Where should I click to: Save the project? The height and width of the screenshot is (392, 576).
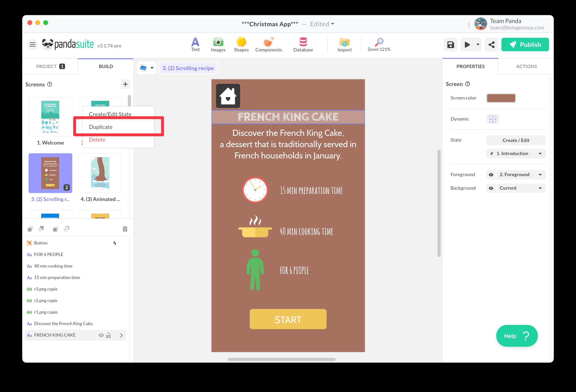450,44
